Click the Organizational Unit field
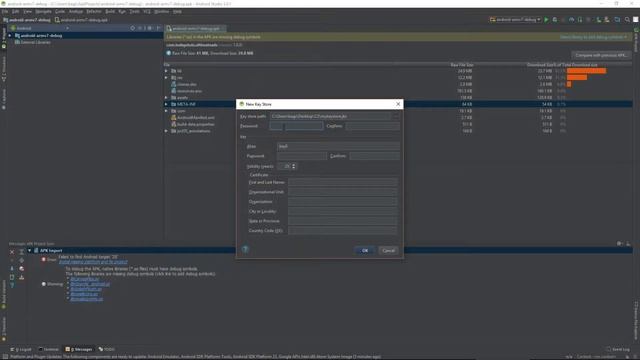Viewport: 640px width, 360px height. coord(342,192)
